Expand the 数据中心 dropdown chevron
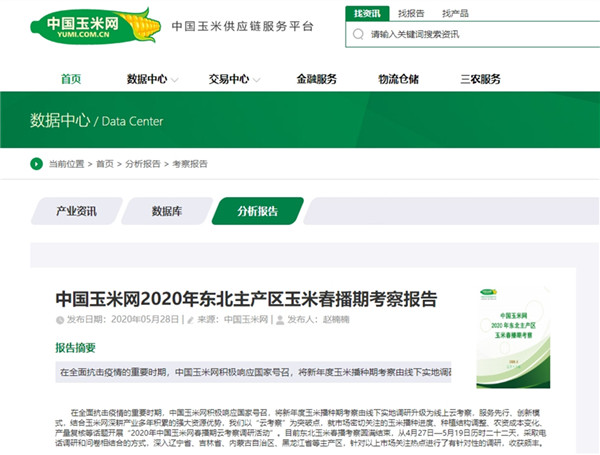Viewport: 600px width, 455px height. click(x=174, y=80)
